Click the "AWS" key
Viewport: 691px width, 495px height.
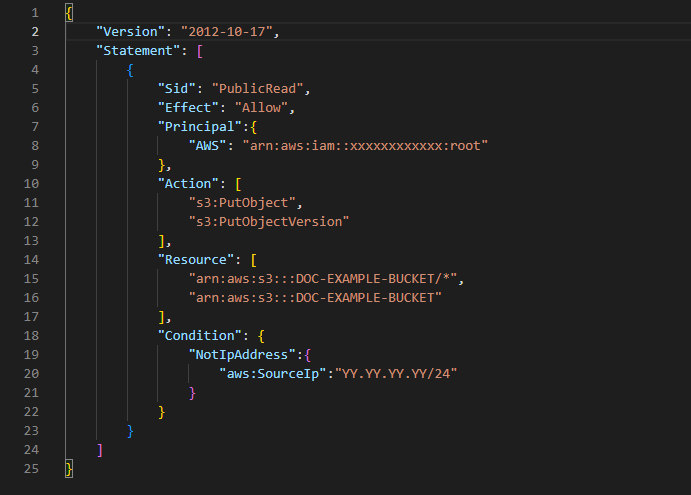click(207, 145)
